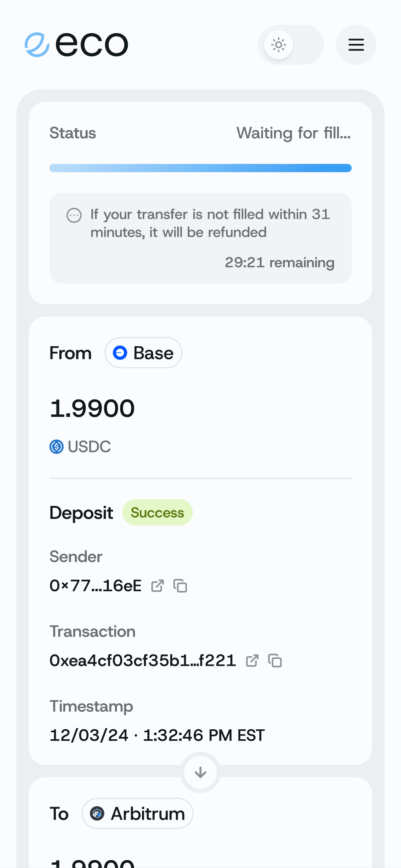The image size is (401, 868).
Task: Click transaction hash 0xea4cf03cf35b1...f221
Action: tap(143, 661)
